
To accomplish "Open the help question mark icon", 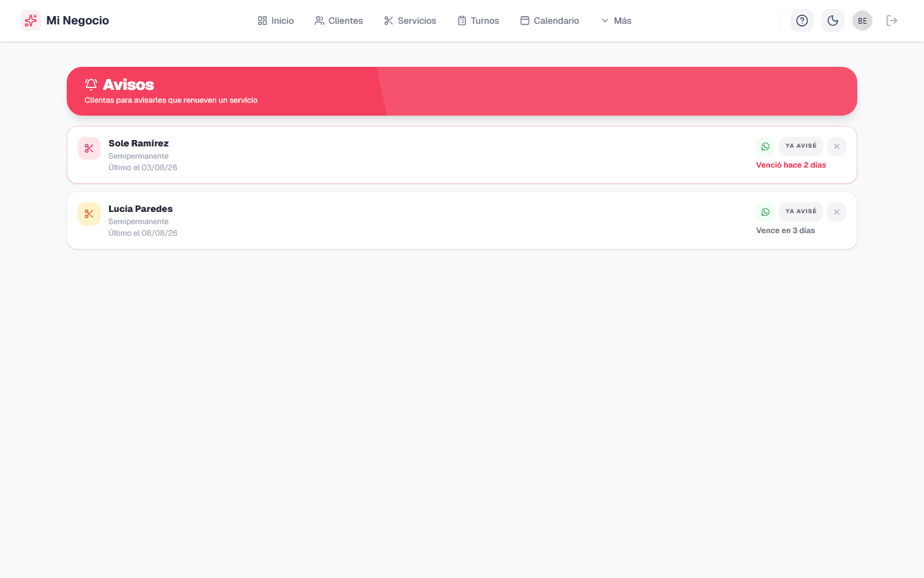I will point(802,21).
